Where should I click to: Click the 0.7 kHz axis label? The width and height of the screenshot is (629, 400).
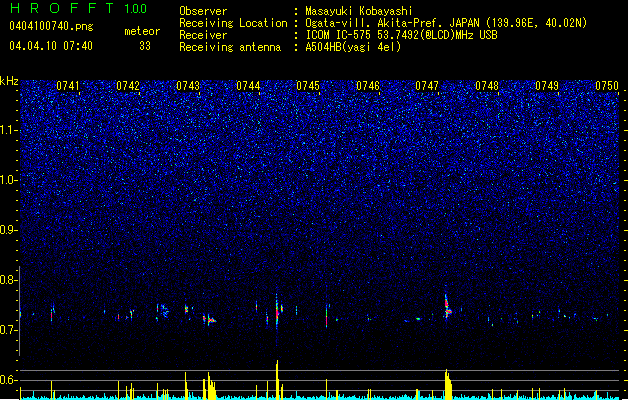pyautogui.click(x=9, y=330)
